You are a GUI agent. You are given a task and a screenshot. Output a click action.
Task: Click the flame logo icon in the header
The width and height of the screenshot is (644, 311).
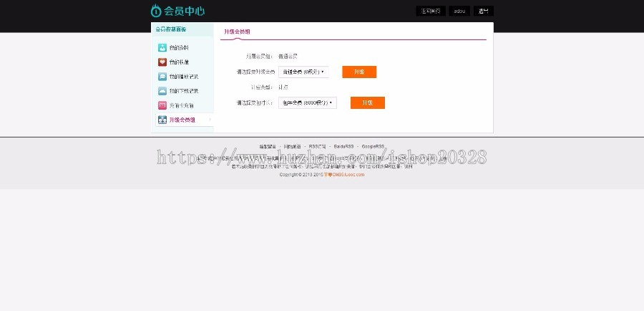click(156, 11)
